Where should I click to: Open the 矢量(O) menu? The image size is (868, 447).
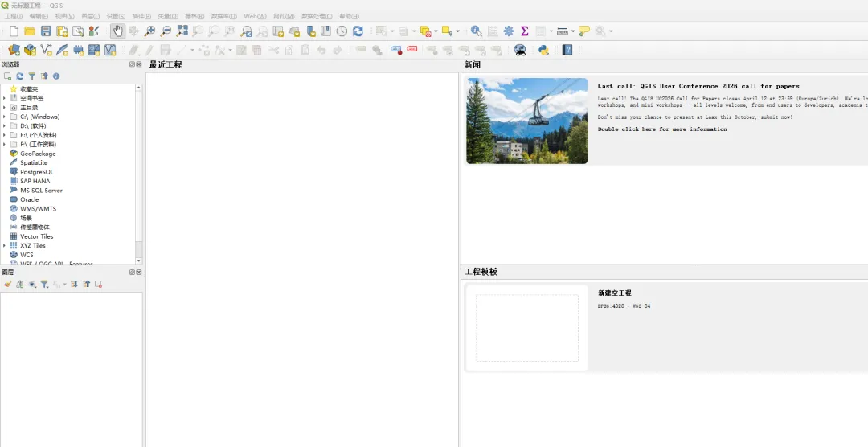tap(168, 16)
